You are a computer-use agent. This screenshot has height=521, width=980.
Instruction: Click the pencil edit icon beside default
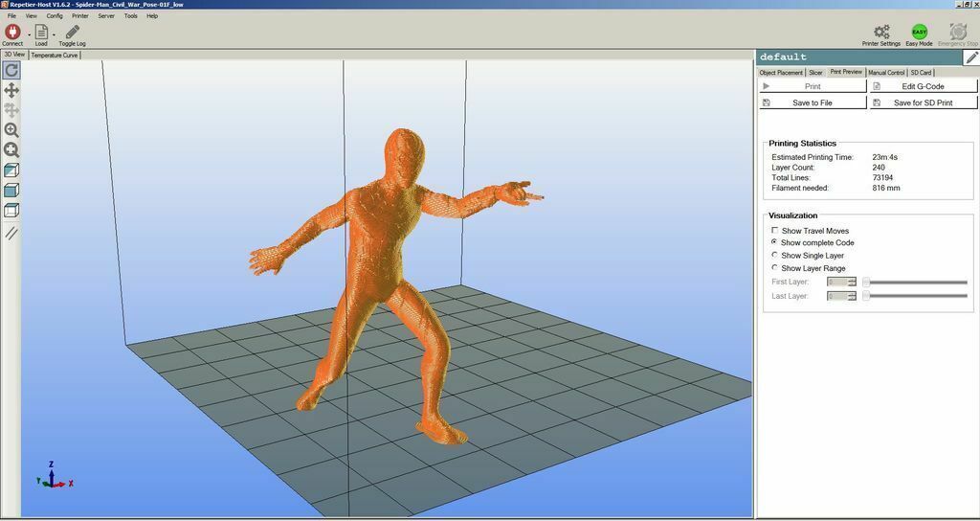click(x=971, y=57)
